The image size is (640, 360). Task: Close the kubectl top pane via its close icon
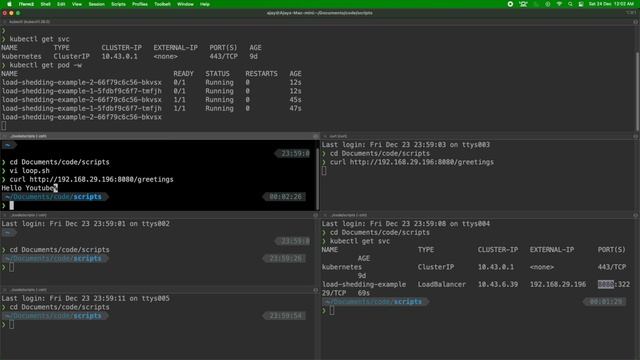point(4,22)
